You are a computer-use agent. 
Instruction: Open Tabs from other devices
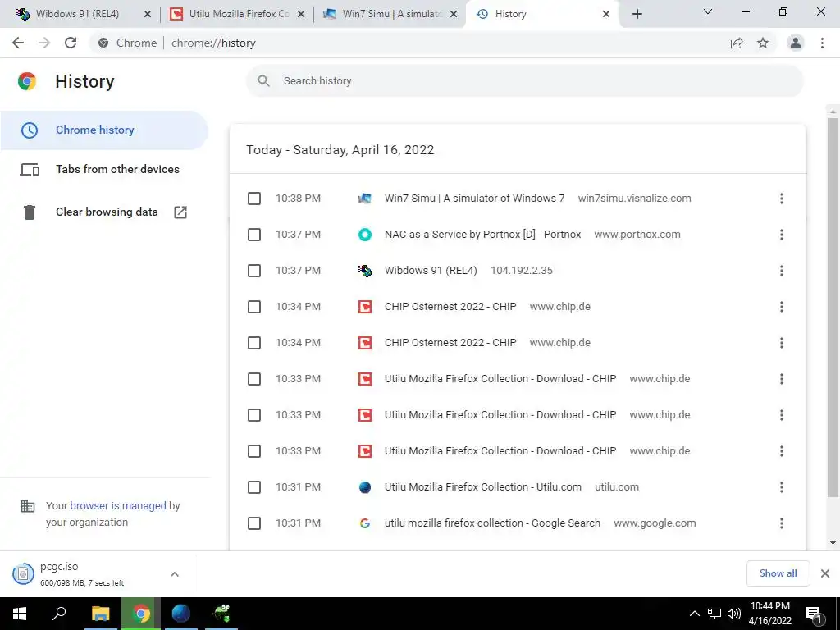coord(104,169)
